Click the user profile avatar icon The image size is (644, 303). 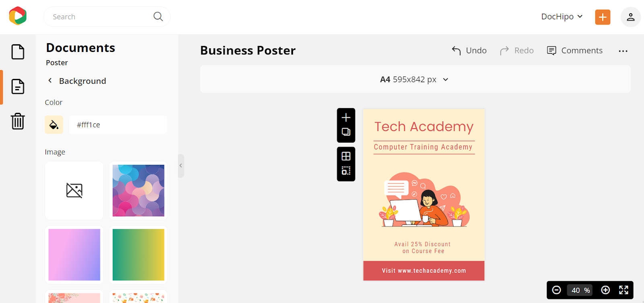[631, 17]
